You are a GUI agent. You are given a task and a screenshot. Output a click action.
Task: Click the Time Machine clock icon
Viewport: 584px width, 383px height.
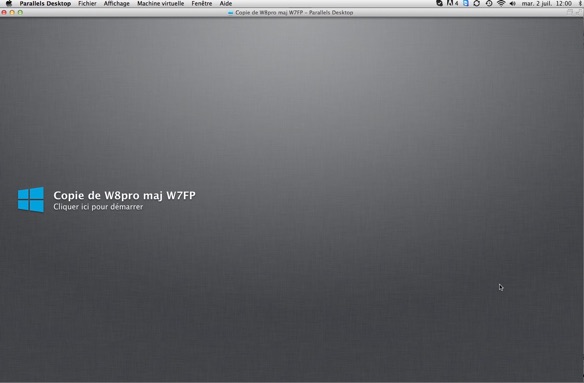pos(489,3)
